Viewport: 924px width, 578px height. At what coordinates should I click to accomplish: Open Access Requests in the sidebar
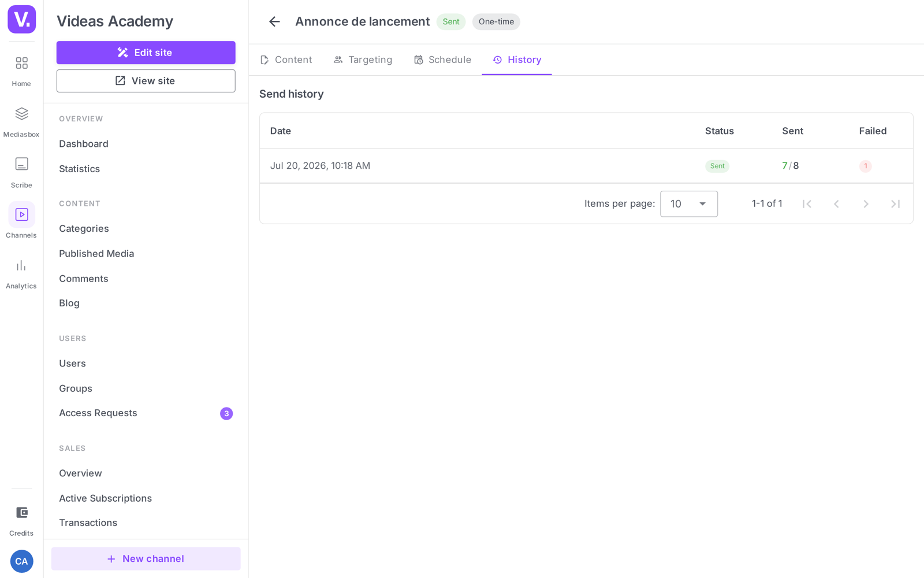(x=98, y=413)
